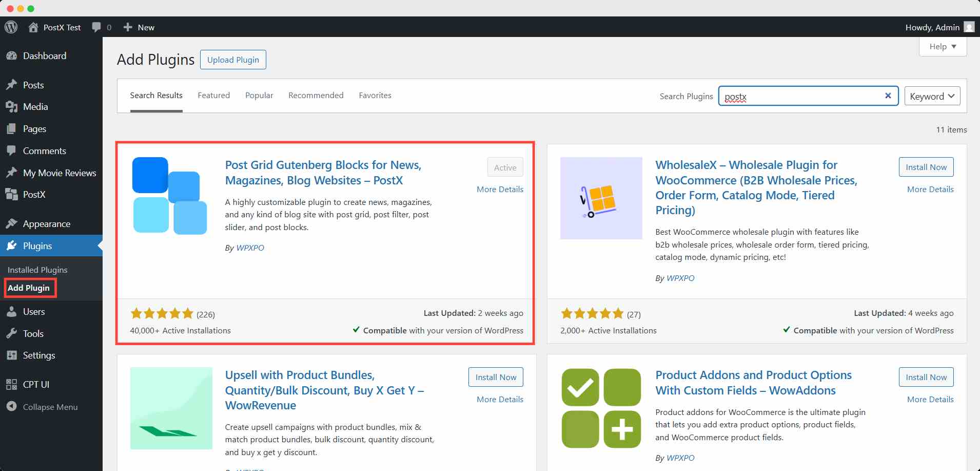Open Media library from sidebar
Screen dimensions: 980x471
(35, 107)
